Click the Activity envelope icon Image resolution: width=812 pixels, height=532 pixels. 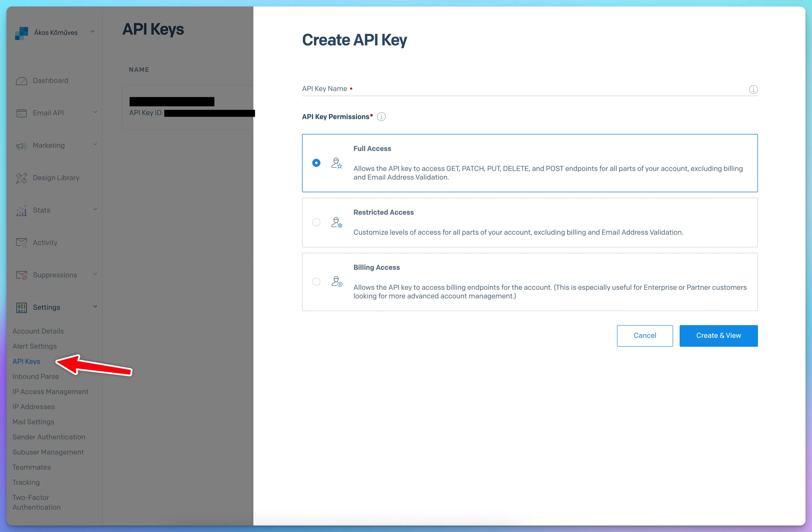pos(22,243)
